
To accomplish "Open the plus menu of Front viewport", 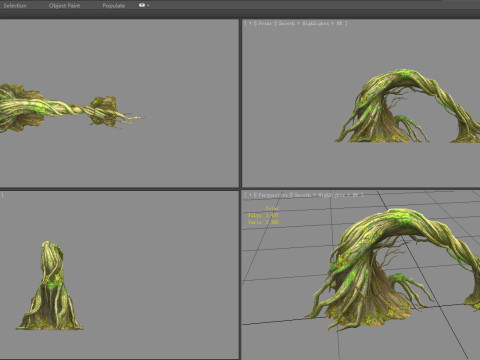I will 250,23.
